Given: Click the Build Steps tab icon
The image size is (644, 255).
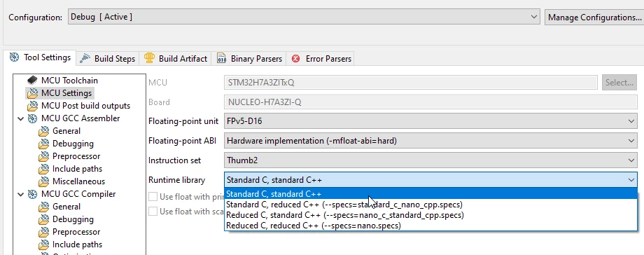Looking at the screenshot, I should coord(85,58).
